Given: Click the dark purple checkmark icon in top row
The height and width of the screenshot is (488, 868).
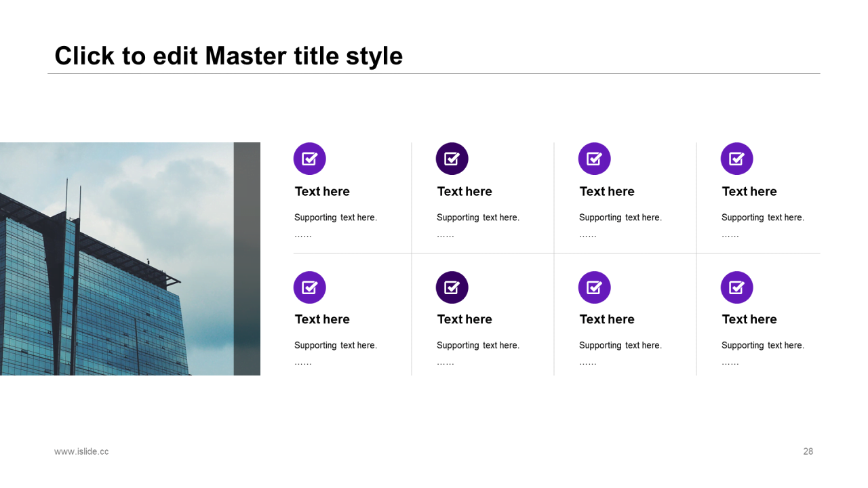Looking at the screenshot, I should (x=452, y=159).
